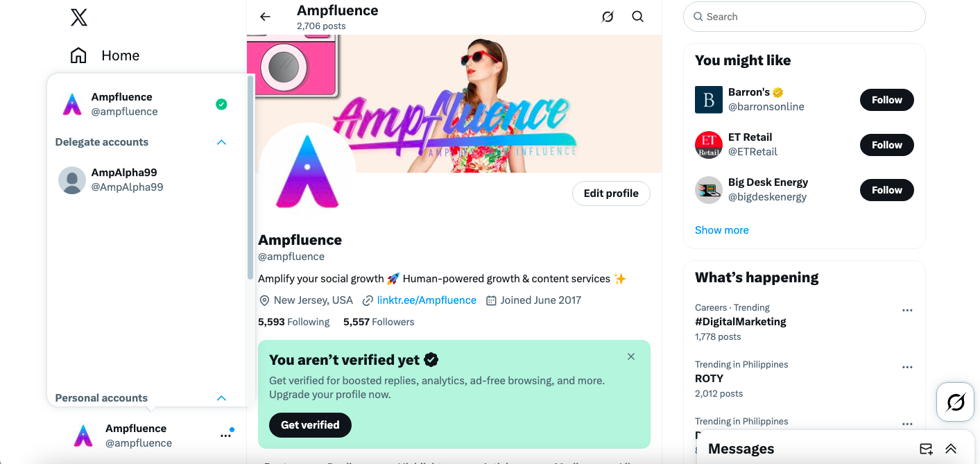980x464 pixels.
Task: Click the Search input field
Action: tap(805, 17)
